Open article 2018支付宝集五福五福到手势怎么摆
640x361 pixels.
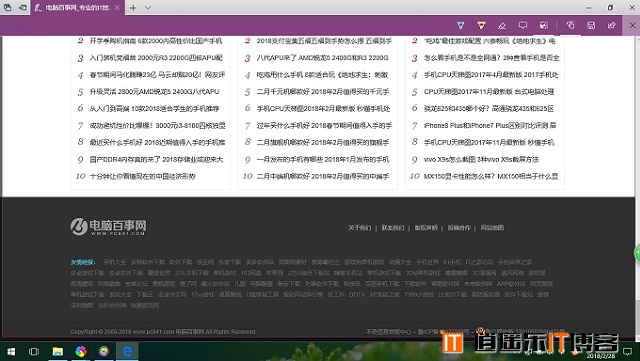(x=324, y=41)
